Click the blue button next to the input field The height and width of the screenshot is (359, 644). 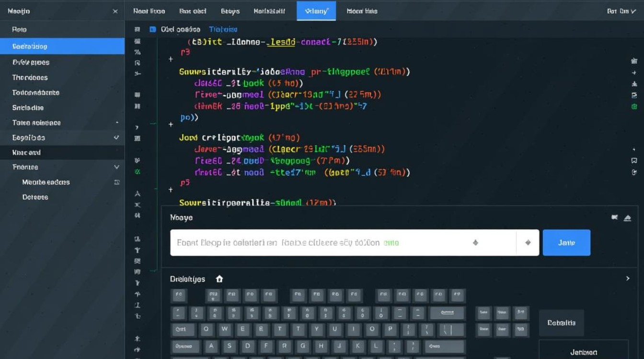coord(566,243)
